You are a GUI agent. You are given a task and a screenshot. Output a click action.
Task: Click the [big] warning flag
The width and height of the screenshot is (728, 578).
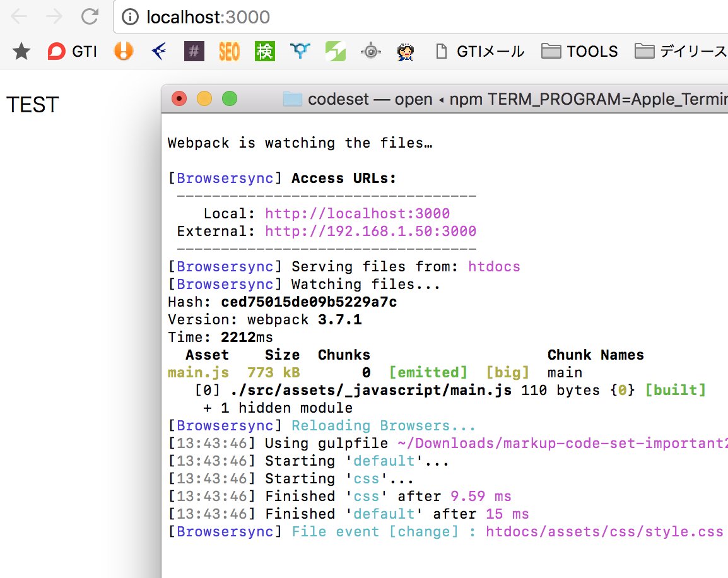(507, 372)
